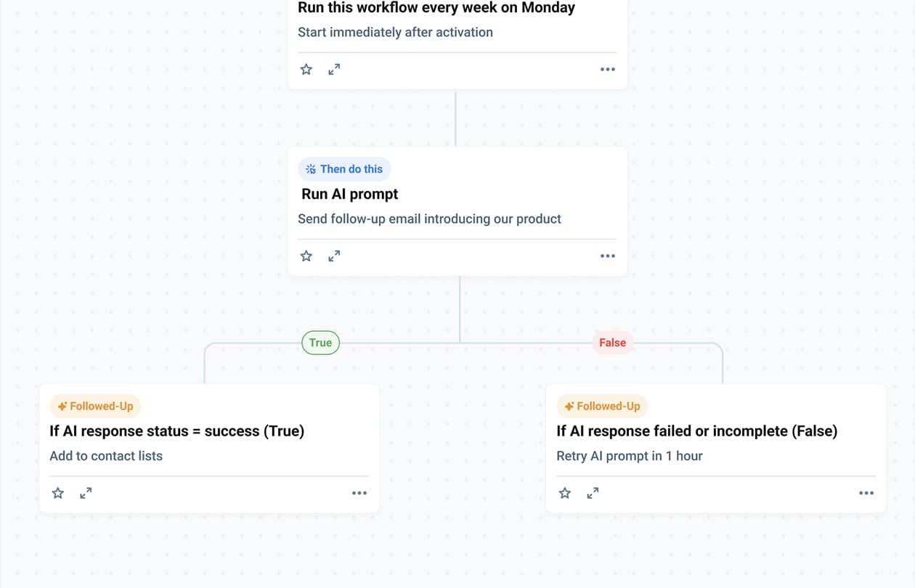Open three-dot menu on success branch card

tap(359, 494)
